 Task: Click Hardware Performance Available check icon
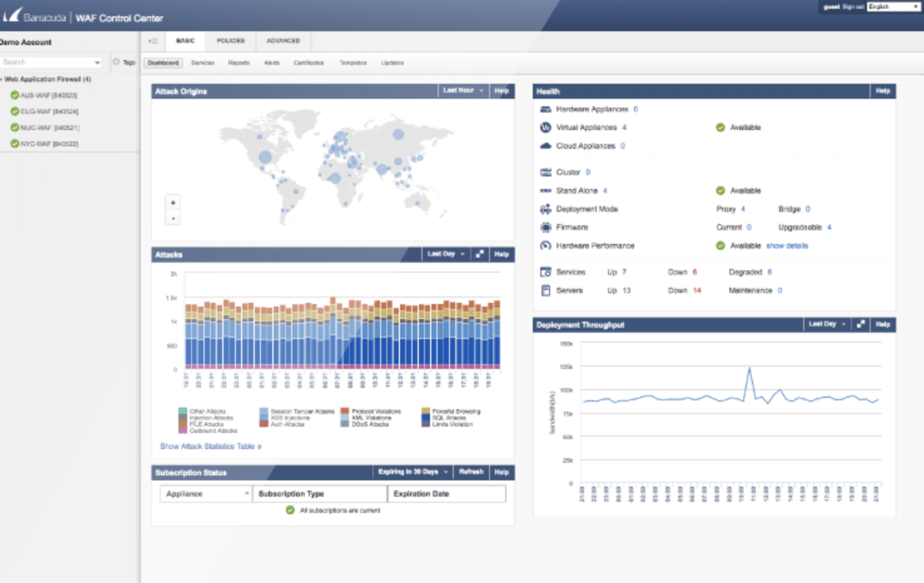721,246
